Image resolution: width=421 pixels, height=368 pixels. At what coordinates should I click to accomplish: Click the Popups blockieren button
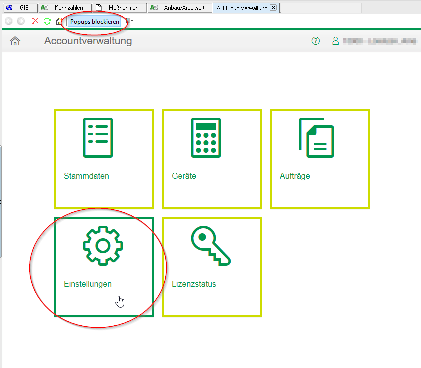[x=95, y=22]
